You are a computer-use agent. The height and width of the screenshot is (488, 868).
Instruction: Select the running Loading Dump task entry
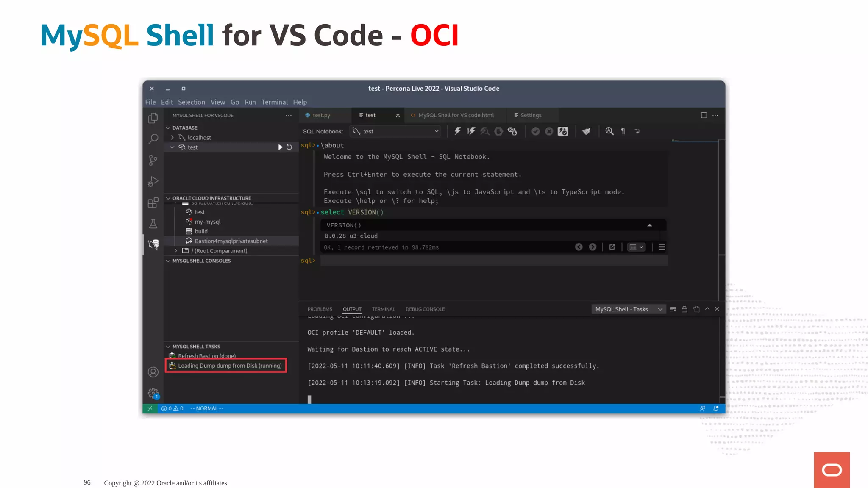229,366
